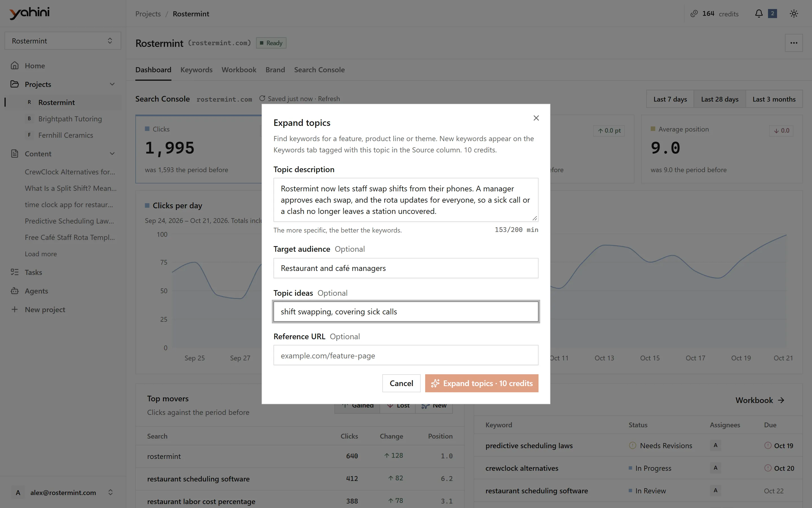
Task: Click the Topic ideas input field
Action: (x=406, y=312)
